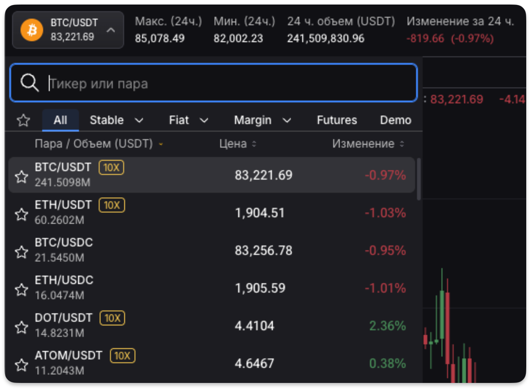Viewport: 532px width, 392px height.
Task: Switch to the Futures tab
Action: (x=336, y=120)
